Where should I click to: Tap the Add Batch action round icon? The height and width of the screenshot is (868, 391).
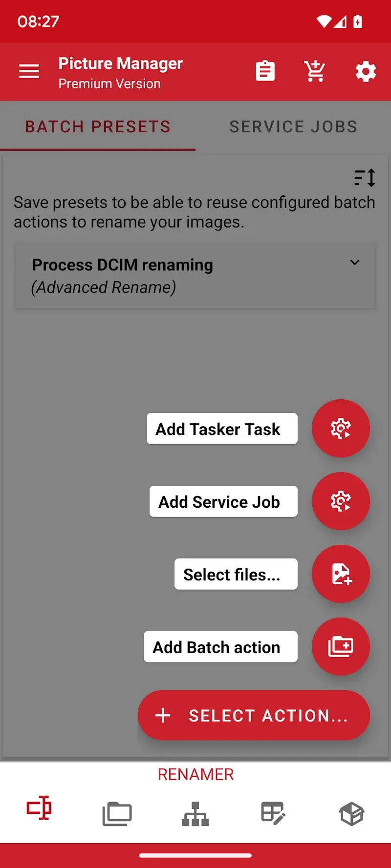[x=341, y=647]
